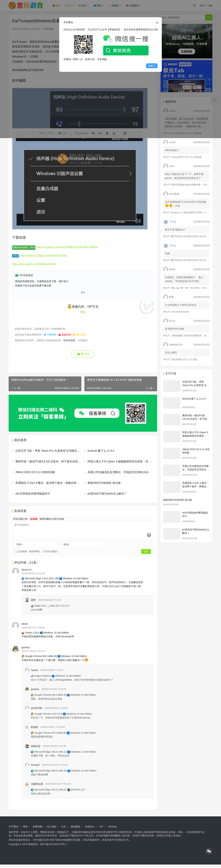The height and width of the screenshot is (868, 221).
Task: Click the QQ share icon in the post toolbar
Action: pos(107,133)
